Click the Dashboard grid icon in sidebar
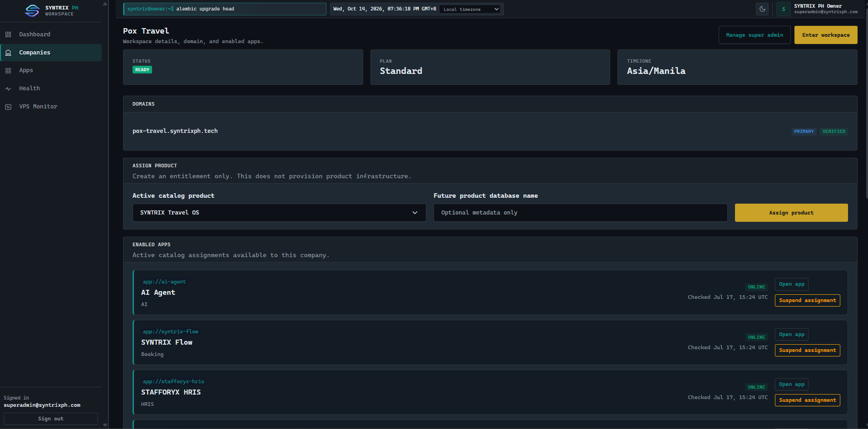868x429 pixels. pos(8,34)
